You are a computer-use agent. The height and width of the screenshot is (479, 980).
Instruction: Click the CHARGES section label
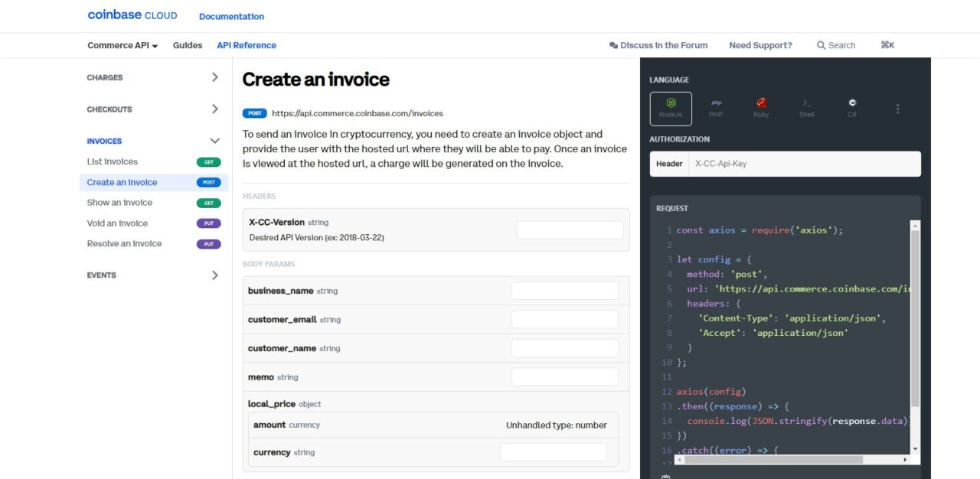click(105, 77)
